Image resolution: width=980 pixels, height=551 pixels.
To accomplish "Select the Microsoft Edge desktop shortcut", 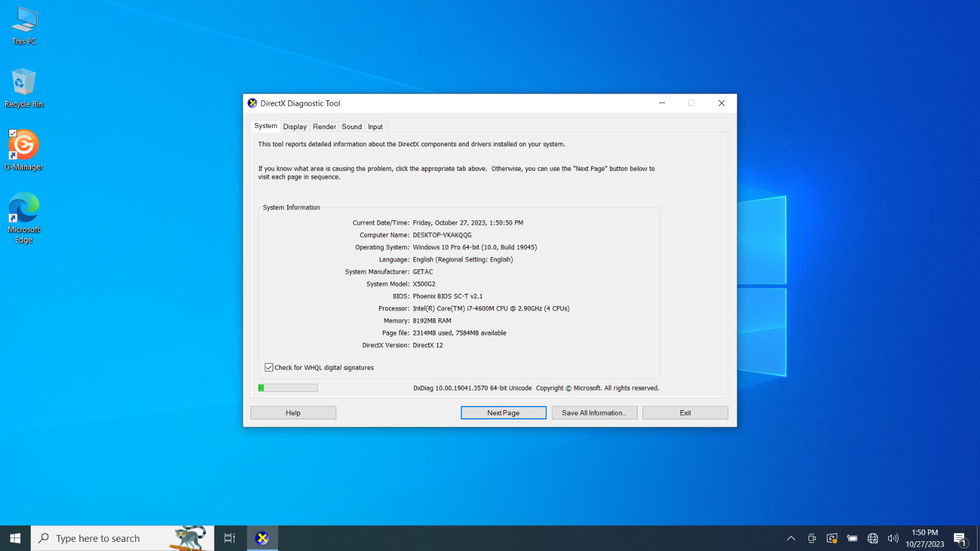I will click(x=24, y=218).
